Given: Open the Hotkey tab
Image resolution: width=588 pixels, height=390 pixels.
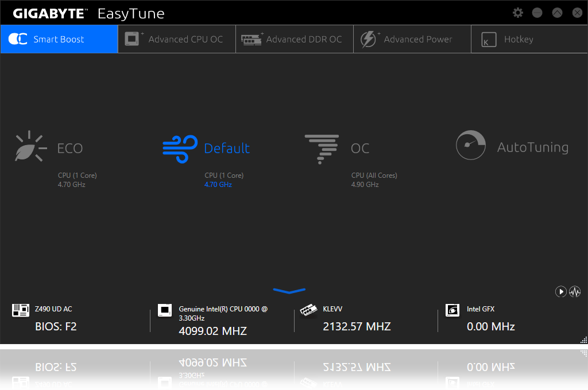Looking at the screenshot, I should click(x=528, y=38).
